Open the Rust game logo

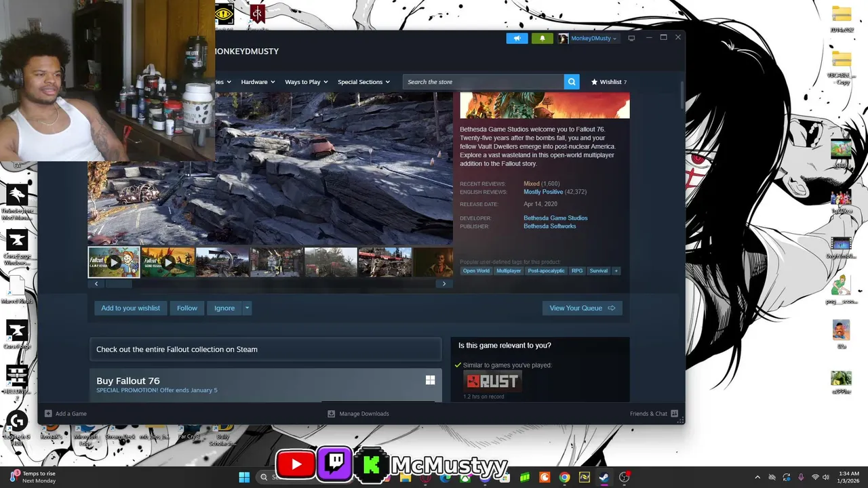pos(492,381)
